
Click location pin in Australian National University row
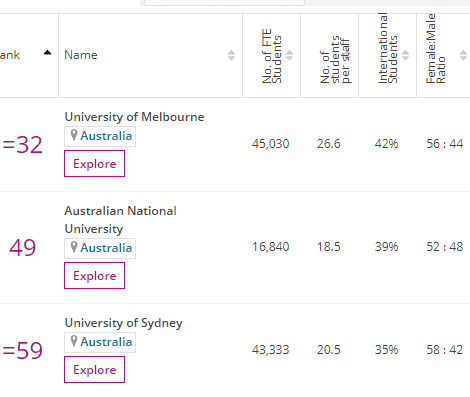[74, 247]
